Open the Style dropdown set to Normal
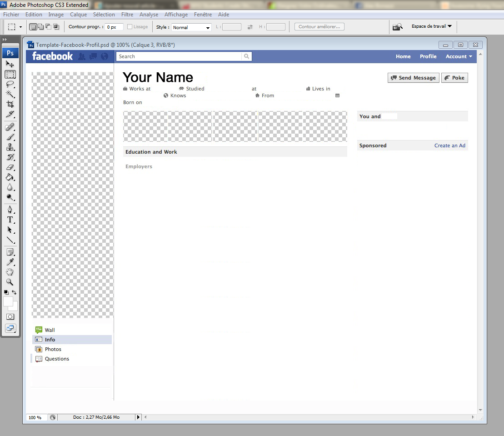 pos(191,27)
